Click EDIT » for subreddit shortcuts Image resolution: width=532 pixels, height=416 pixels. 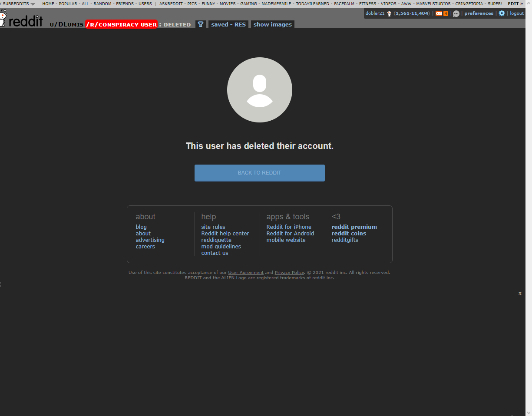tap(515, 3)
